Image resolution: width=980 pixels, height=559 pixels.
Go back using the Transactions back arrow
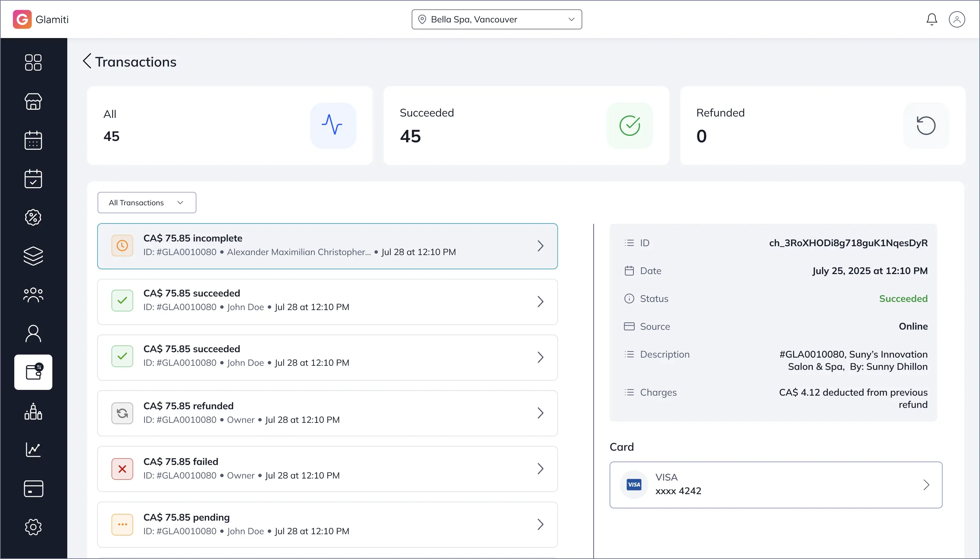(87, 61)
